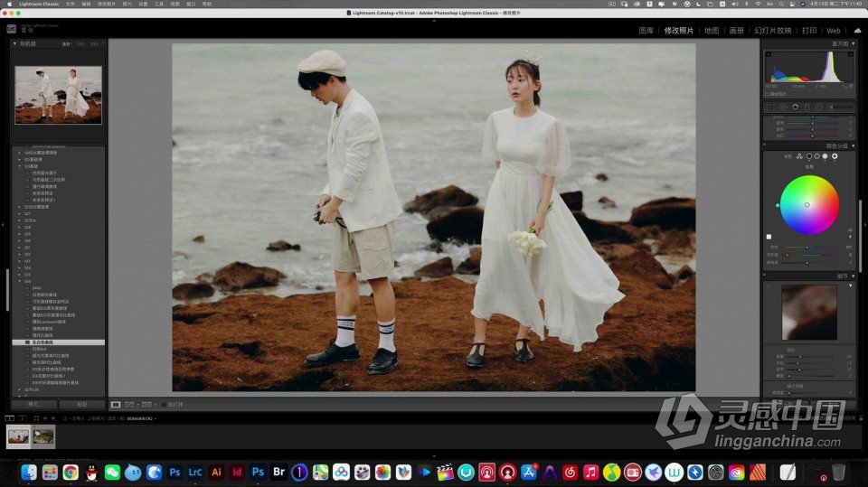Go back using filmstrip left arrow
Image resolution: width=868 pixels, height=487 pixels.
45,418
